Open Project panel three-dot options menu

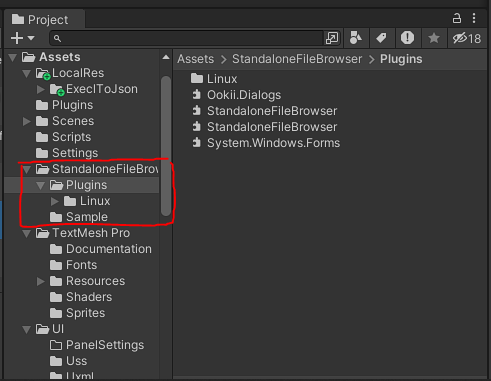tap(474, 18)
